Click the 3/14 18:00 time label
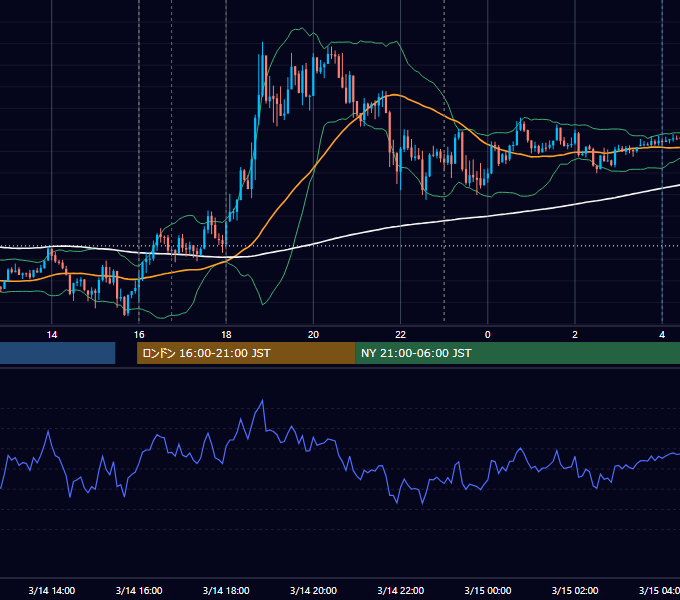Viewport: 680px width, 600px height. coord(226,590)
